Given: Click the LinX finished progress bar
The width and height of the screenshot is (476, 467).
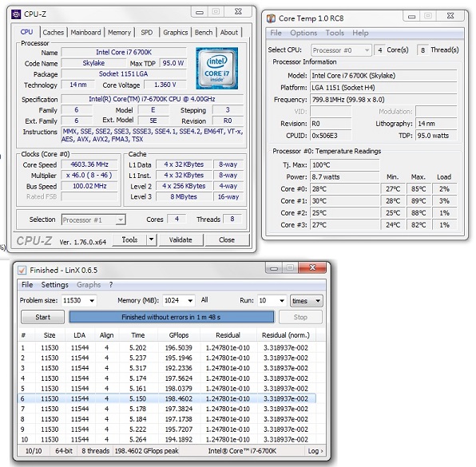Looking at the screenshot, I should 172,317.
